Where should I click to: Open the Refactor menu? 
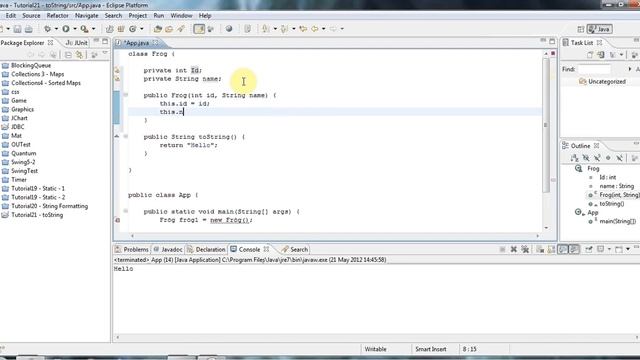coord(58,16)
